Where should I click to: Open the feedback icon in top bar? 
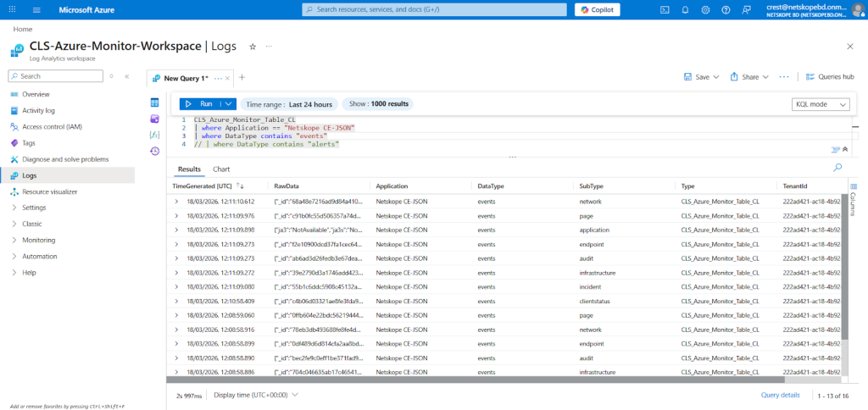tap(747, 10)
